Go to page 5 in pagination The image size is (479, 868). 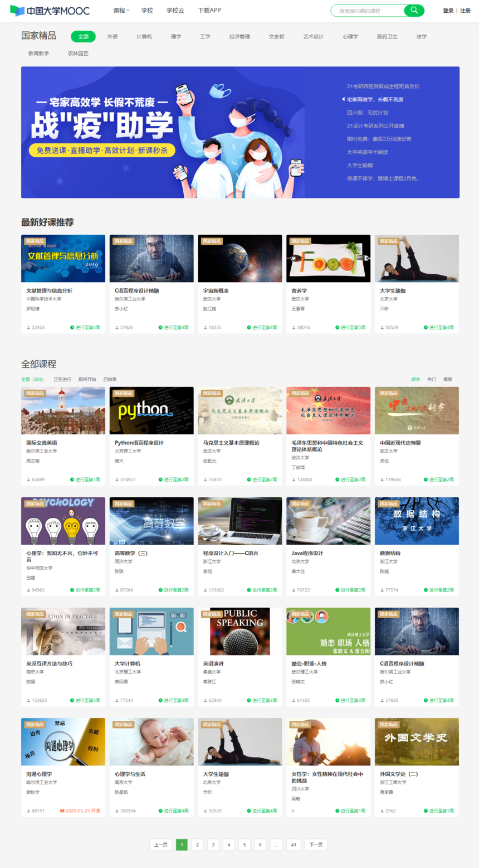[x=244, y=845]
